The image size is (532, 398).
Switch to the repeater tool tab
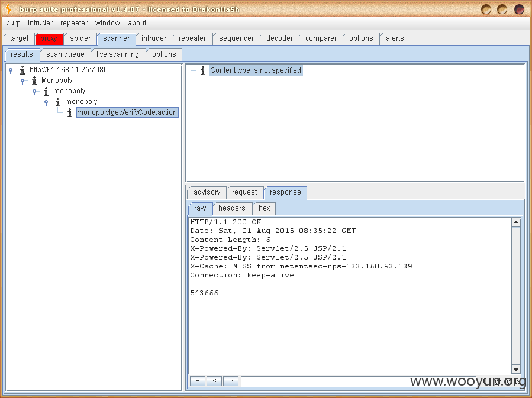coord(192,38)
